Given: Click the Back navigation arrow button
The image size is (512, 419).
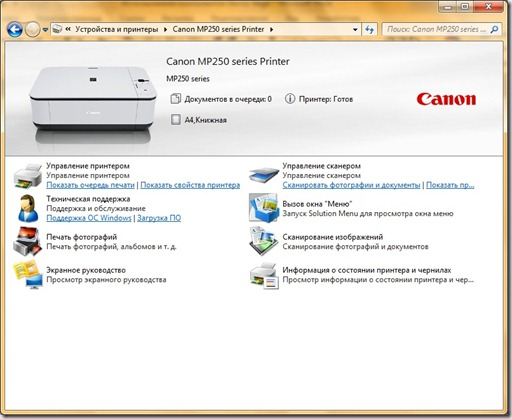Looking at the screenshot, I should [x=15, y=30].
